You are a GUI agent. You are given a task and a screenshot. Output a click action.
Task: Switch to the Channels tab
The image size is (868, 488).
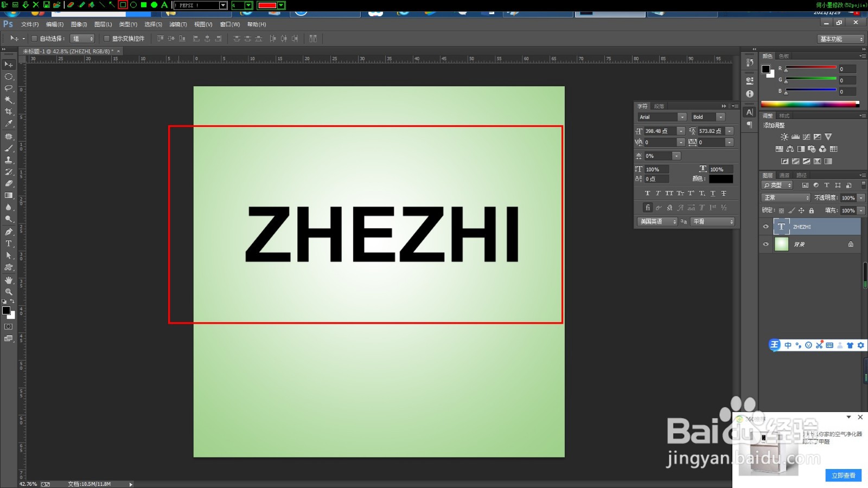784,175
